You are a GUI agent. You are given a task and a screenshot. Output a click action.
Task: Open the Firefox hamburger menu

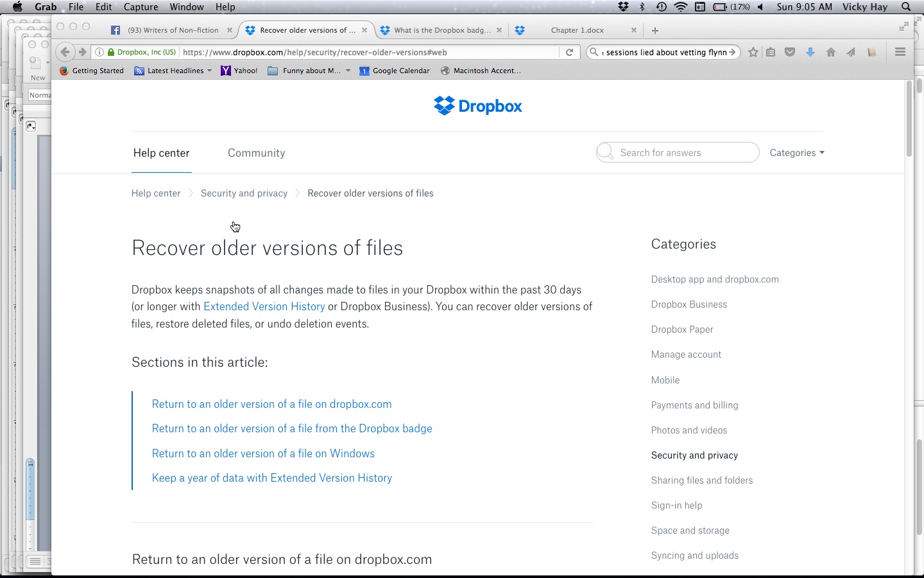900,53
